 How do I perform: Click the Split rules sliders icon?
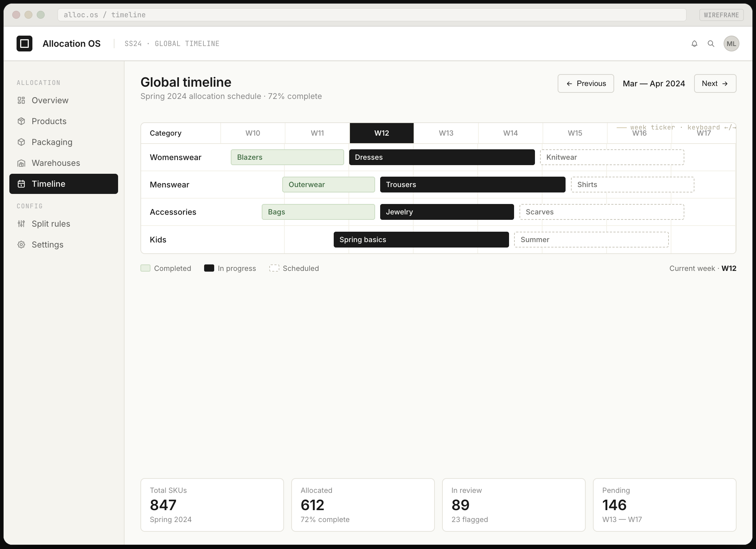pos(21,224)
